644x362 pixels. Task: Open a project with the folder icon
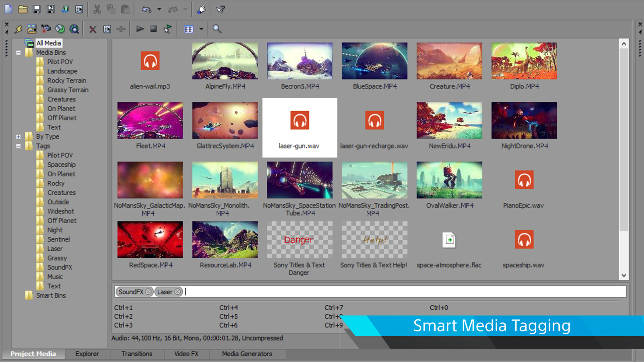(x=22, y=9)
